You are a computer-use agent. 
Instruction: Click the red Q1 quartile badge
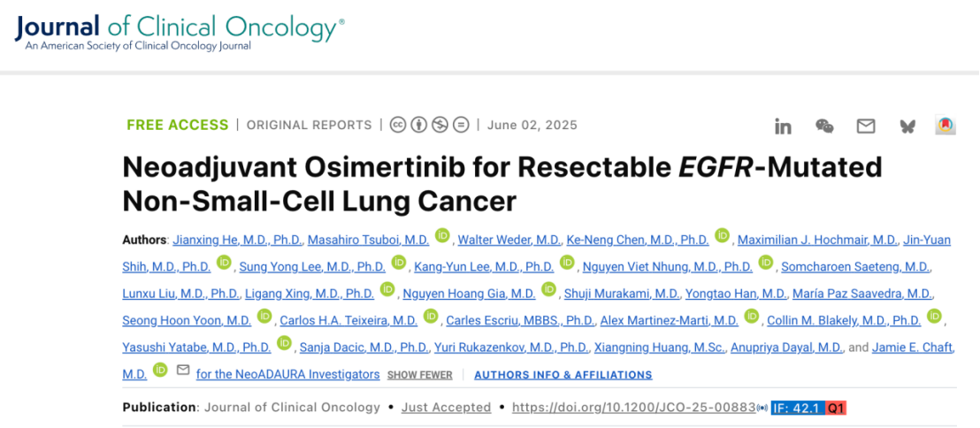pos(836,408)
